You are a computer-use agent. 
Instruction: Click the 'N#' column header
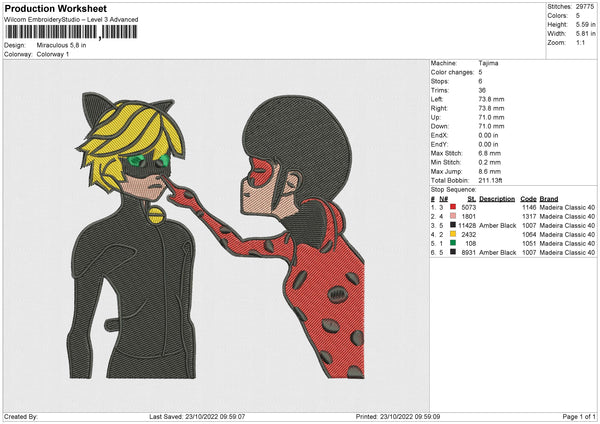(443, 199)
